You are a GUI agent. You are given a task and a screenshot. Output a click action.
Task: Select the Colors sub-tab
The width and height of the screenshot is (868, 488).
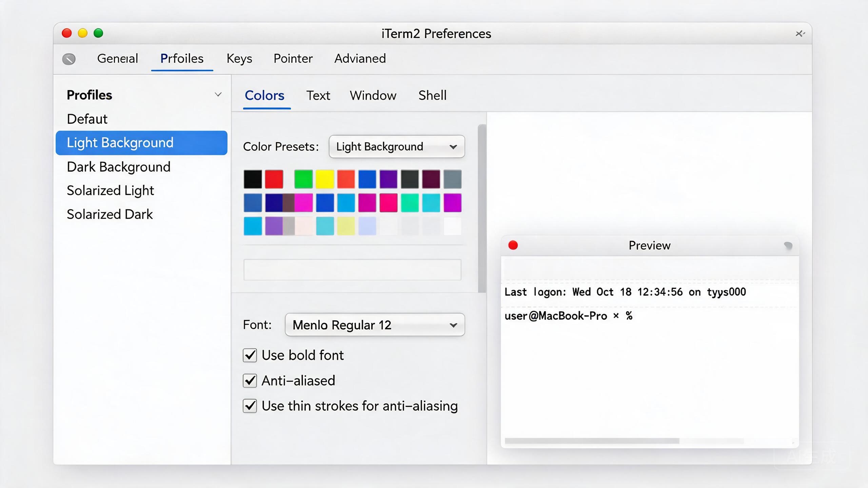pos(264,95)
